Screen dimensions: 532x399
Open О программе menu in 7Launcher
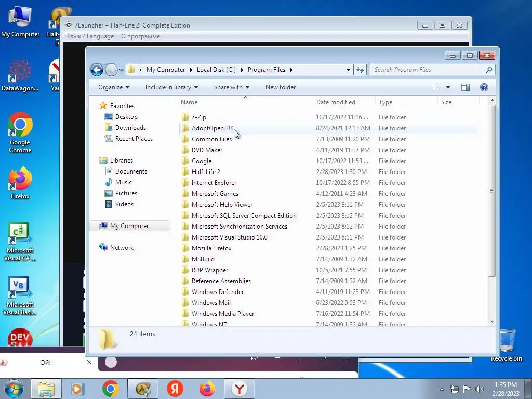140,36
